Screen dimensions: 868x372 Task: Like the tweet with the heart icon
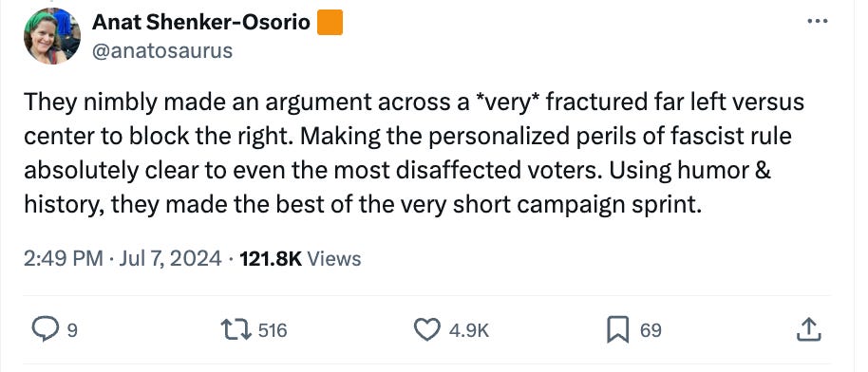point(426,330)
